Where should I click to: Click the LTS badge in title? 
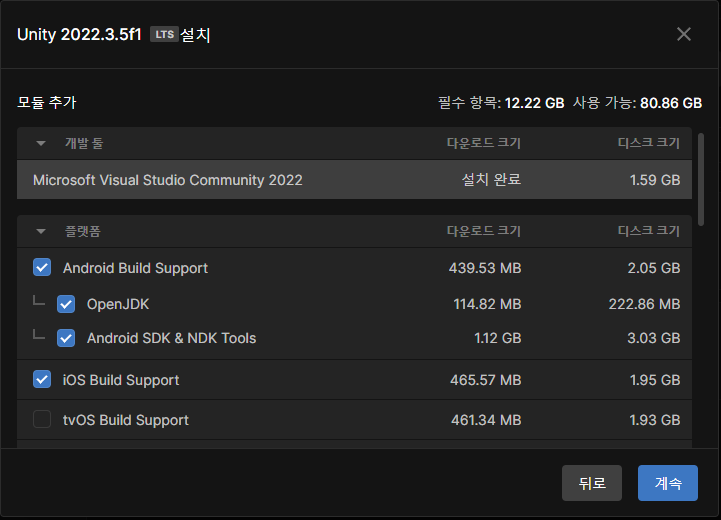point(164,34)
